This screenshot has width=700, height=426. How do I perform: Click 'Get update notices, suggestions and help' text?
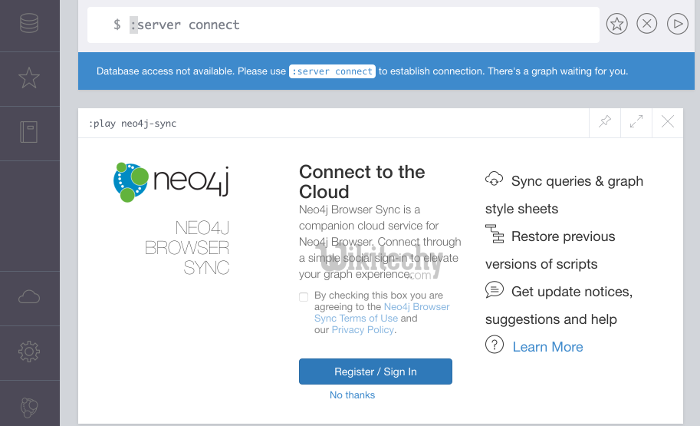click(559, 305)
